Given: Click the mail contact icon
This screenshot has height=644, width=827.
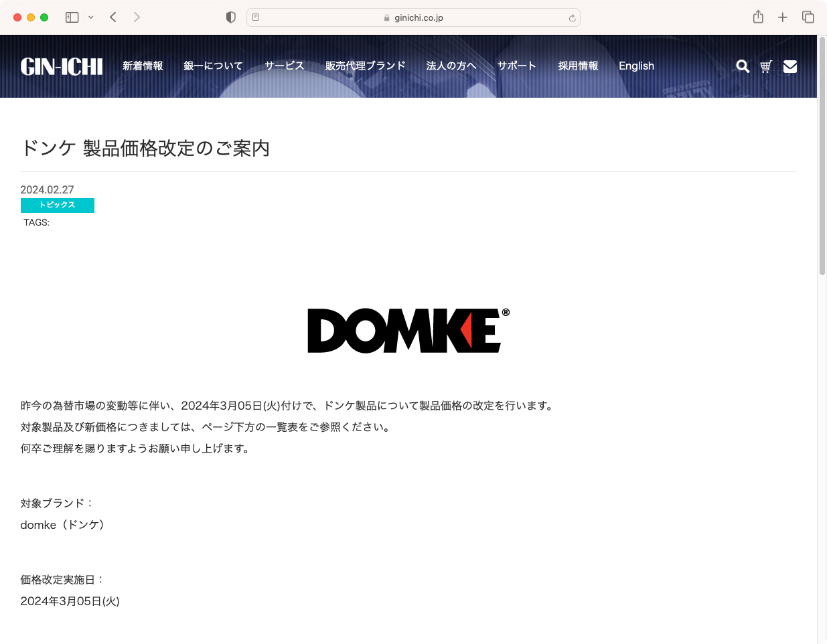Looking at the screenshot, I should [790, 66].
